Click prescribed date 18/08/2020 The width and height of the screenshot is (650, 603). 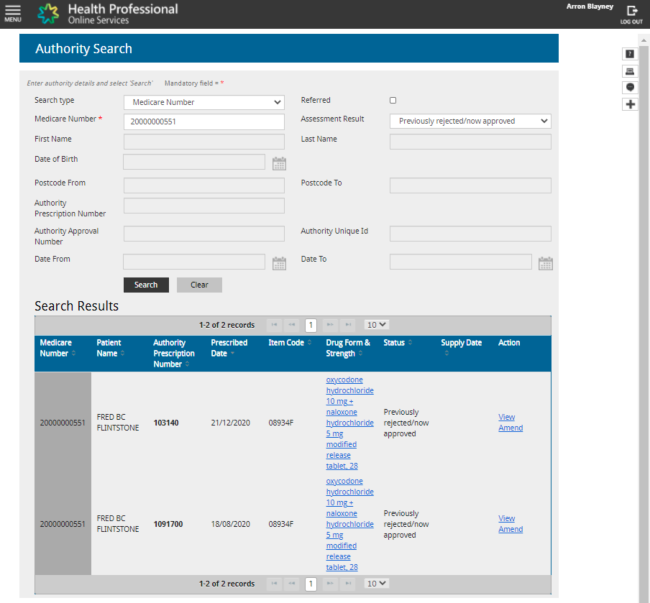click(x=230, y=524)
